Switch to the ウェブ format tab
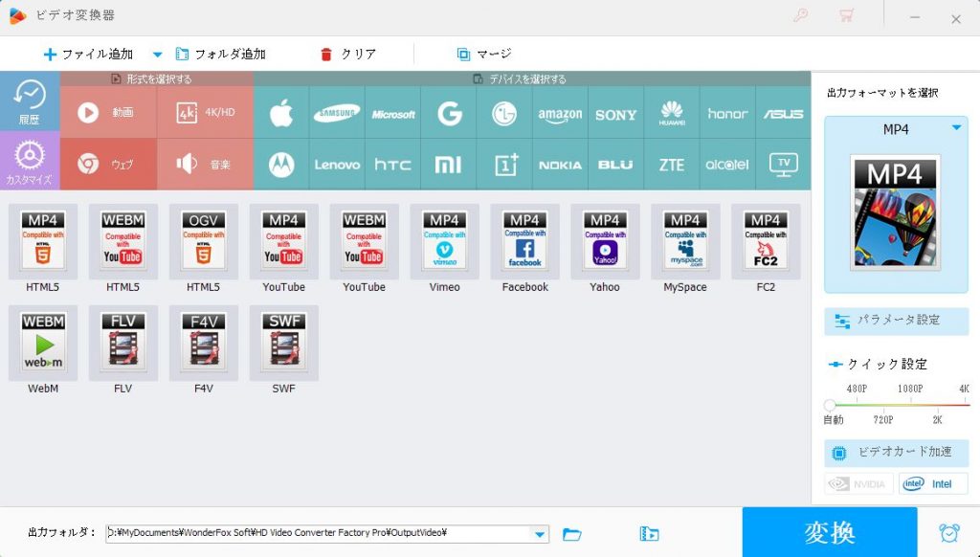Viewport: 980px width, 557px height. click(108, 165)
